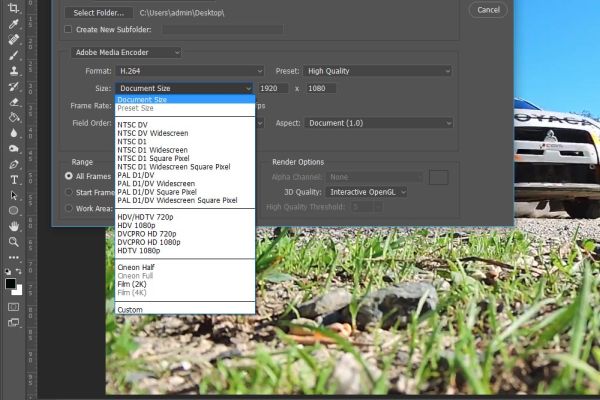Click the black foreground color swatch
The image size is (600, 400).
10,284
